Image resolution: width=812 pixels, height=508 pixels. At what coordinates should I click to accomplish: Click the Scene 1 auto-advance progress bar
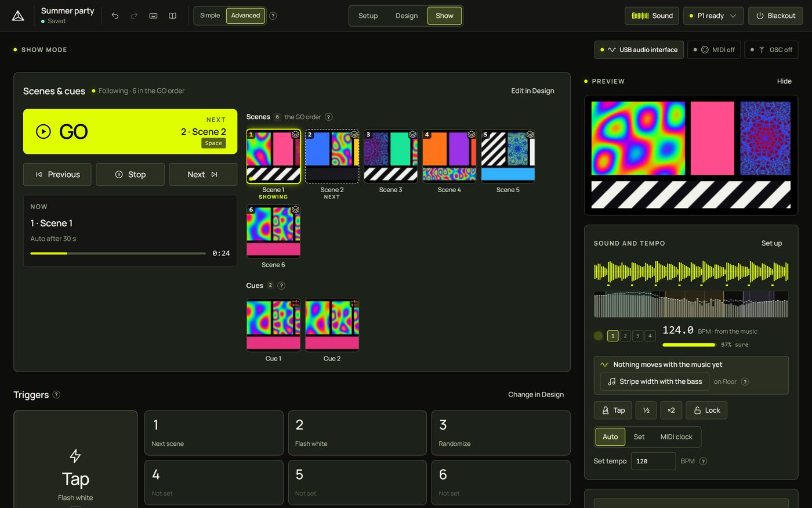(118, 253)
